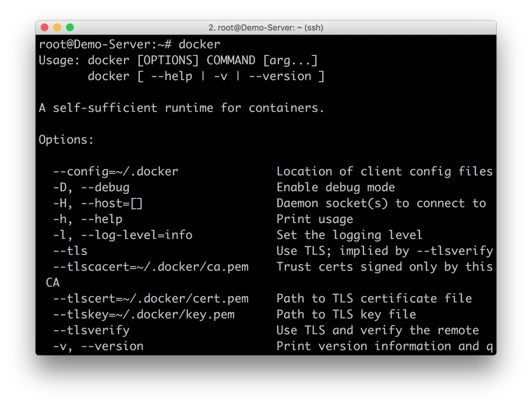
Task: Click the green zoom window button
Action: (x=70, y=27)
